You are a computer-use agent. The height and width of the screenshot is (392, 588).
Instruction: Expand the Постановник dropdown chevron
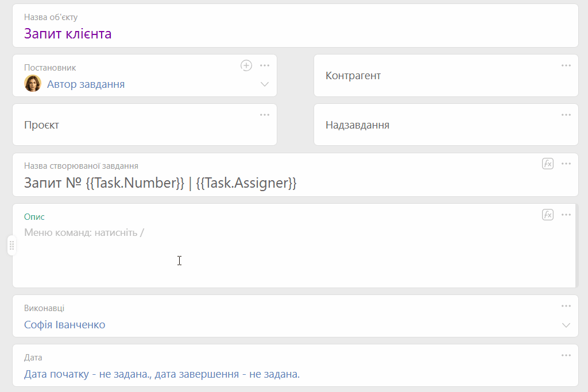tap(265, 84)
